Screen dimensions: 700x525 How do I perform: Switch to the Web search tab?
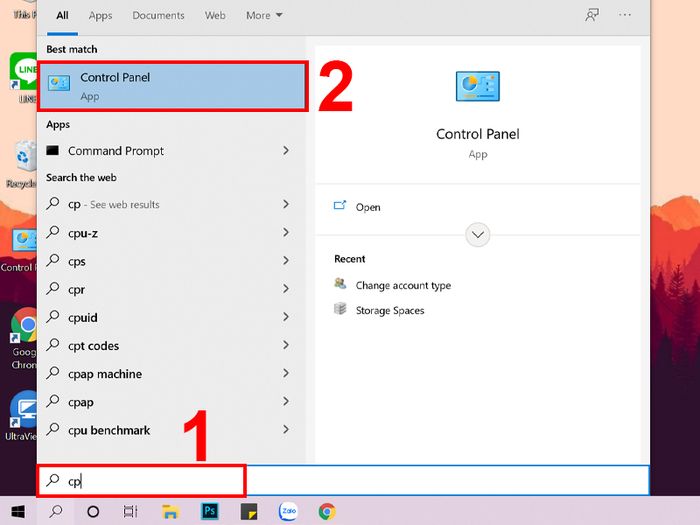[x=215, y=16]
